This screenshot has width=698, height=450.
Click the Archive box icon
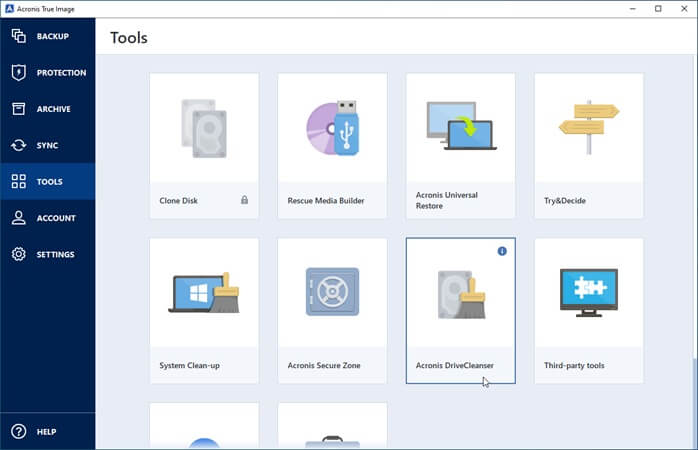pyautogui.click(x=18, y=109)
